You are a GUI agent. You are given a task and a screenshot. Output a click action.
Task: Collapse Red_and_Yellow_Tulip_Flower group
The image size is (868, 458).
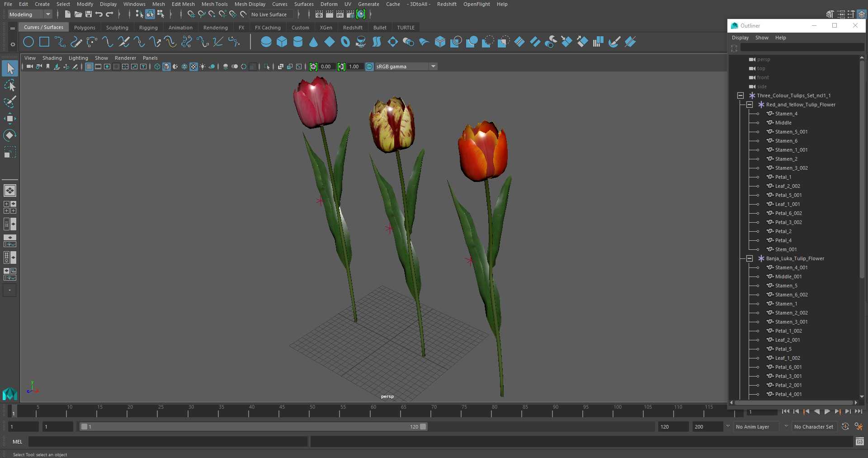750,105
